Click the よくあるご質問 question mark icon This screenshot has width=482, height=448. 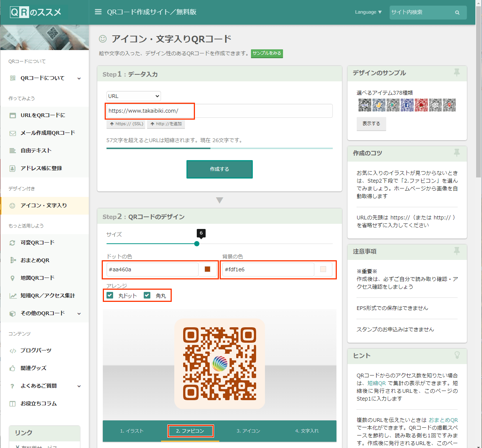(x=13, y=386)
